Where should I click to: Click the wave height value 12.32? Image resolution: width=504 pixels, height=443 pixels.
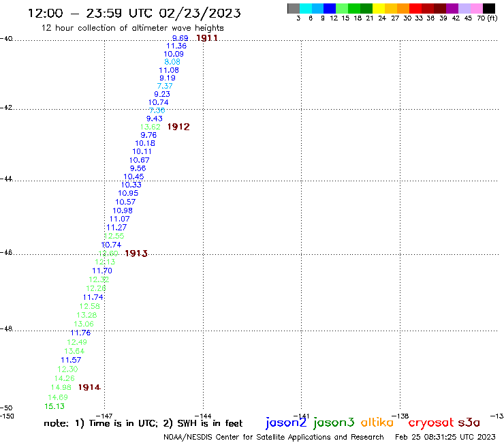click(x=99, y=279)
